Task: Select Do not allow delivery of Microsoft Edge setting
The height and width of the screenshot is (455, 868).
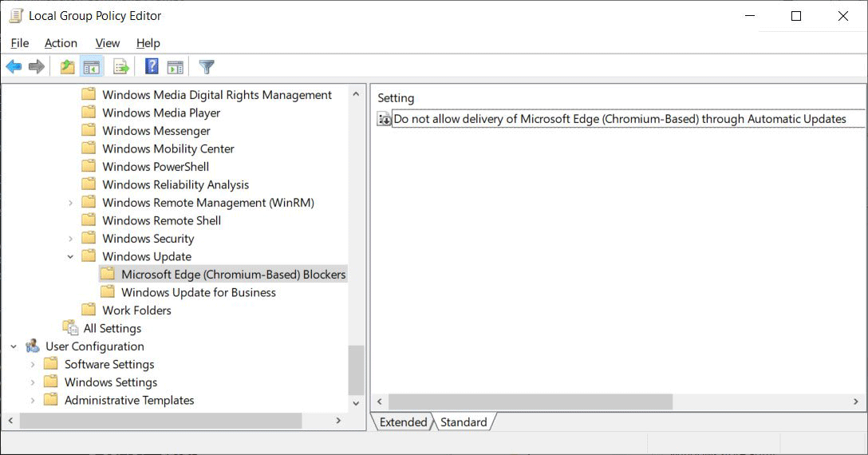Action: (619, 119)
